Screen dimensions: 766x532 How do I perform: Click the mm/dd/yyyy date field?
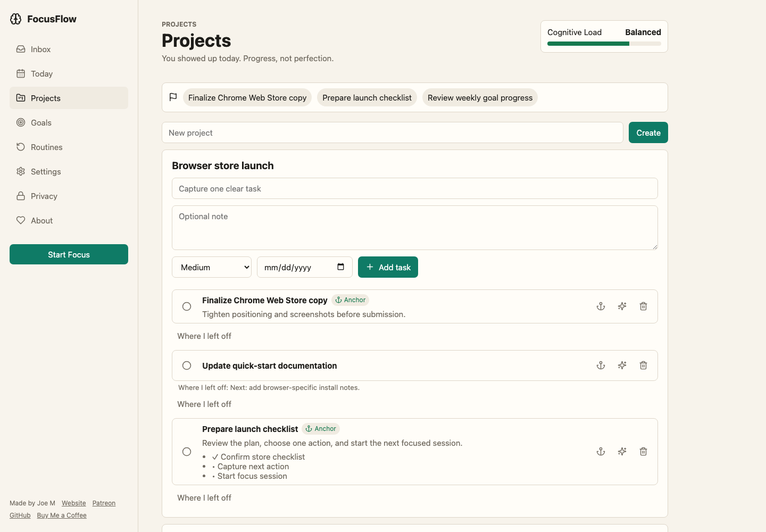(x=304, y=267)
